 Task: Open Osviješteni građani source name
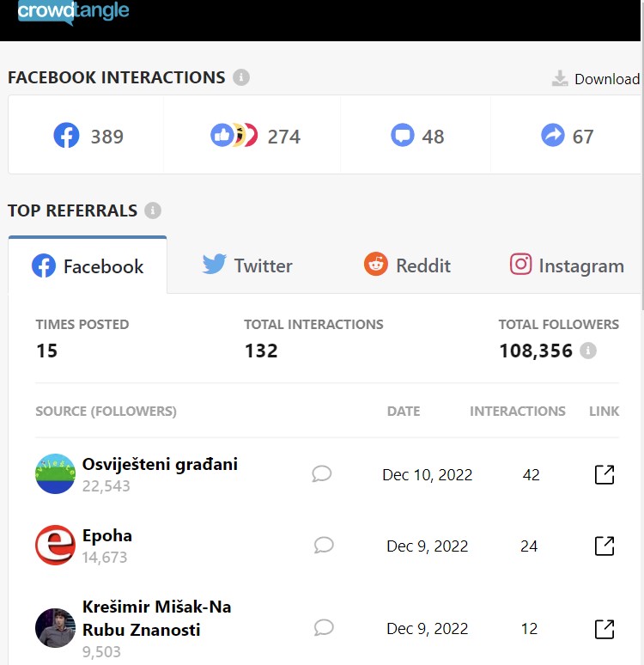(160, 465)
